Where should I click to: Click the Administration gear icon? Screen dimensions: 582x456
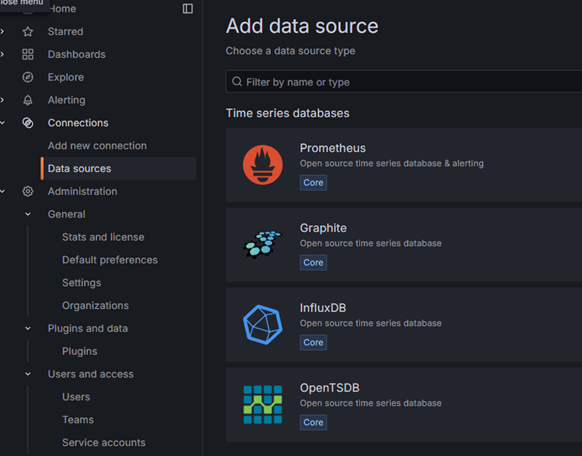tap(28, 191)
